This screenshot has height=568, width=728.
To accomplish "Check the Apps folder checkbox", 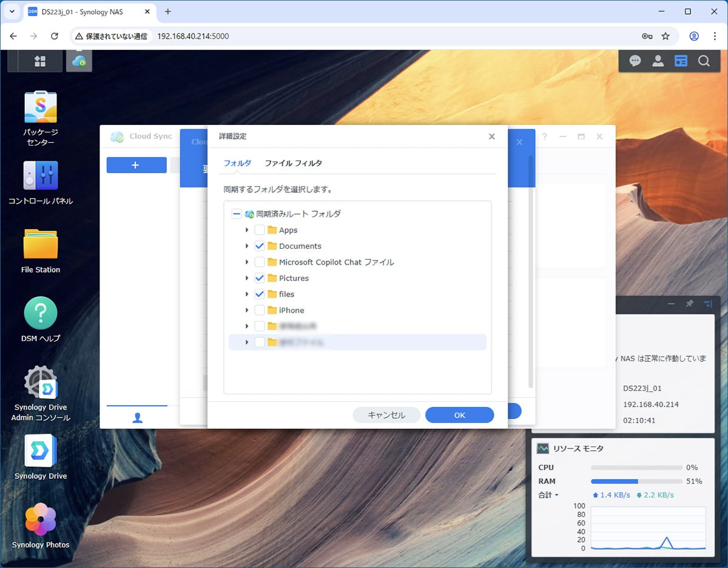I will click(x=260, y=230).
